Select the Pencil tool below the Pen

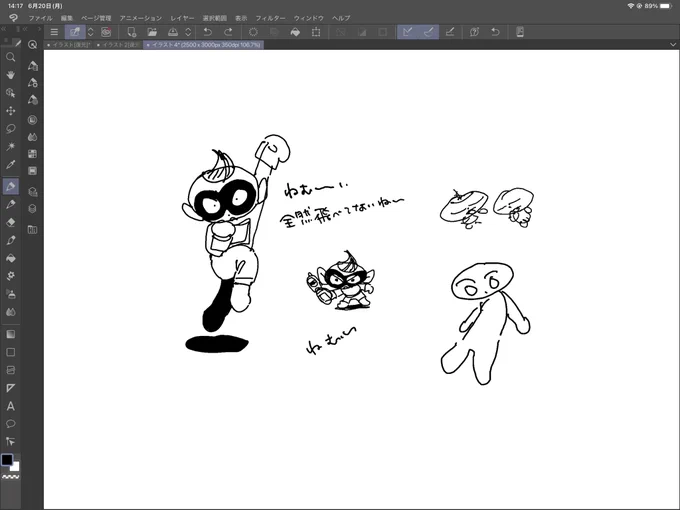point(11,204)
